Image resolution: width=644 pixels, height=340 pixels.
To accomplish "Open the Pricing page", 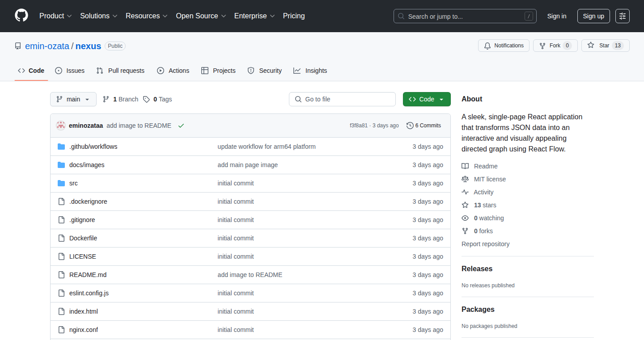I will point(294,16).
